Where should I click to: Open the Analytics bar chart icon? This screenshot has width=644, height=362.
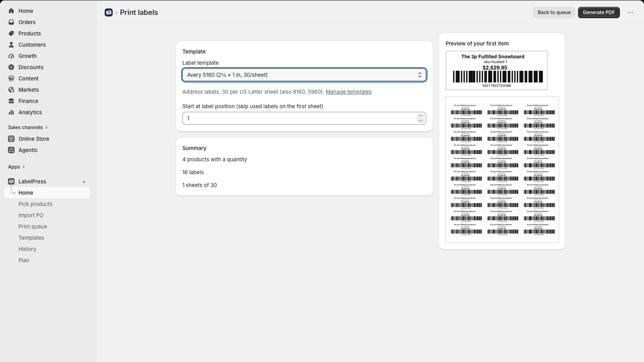11,112
